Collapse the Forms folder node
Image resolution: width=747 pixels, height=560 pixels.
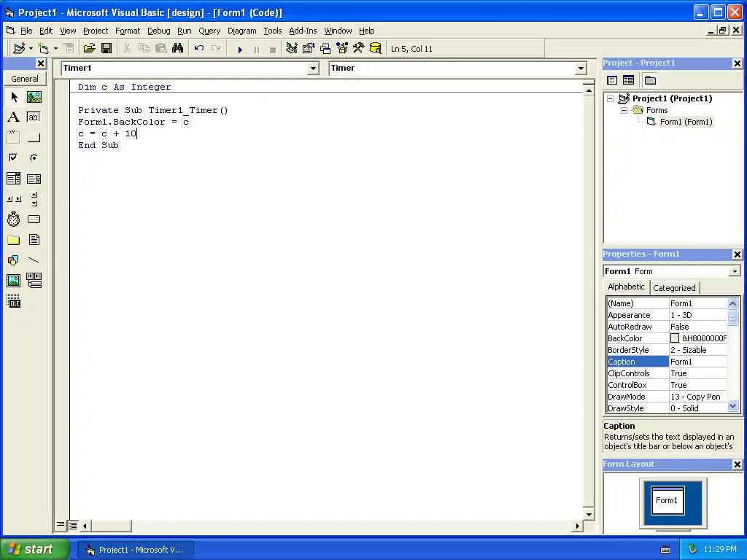(x=624, y=111)
